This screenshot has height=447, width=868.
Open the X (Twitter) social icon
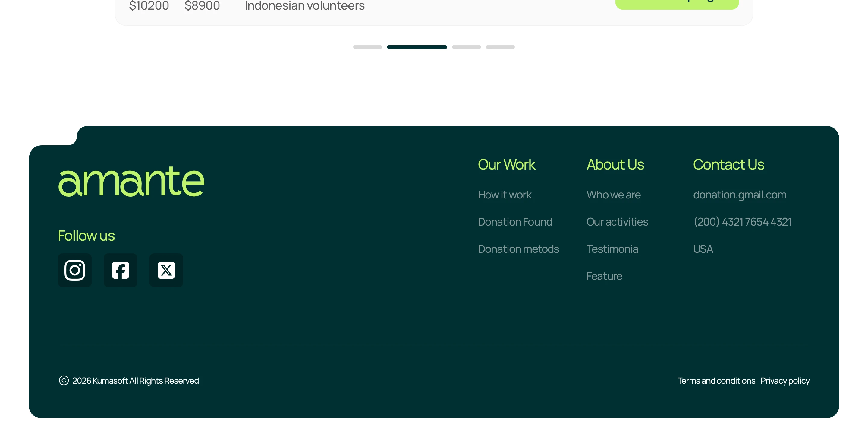coord(166,270)
